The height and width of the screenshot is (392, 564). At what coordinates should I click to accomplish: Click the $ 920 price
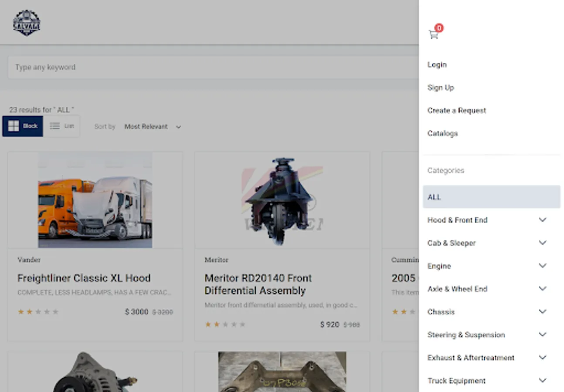[x=330, y=324]
